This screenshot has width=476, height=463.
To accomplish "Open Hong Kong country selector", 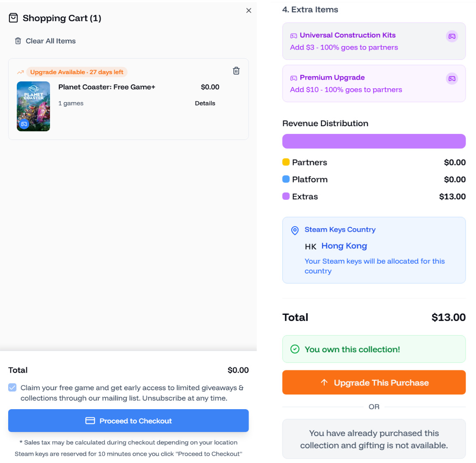I will pyautogui.click(x=344, y=246).
